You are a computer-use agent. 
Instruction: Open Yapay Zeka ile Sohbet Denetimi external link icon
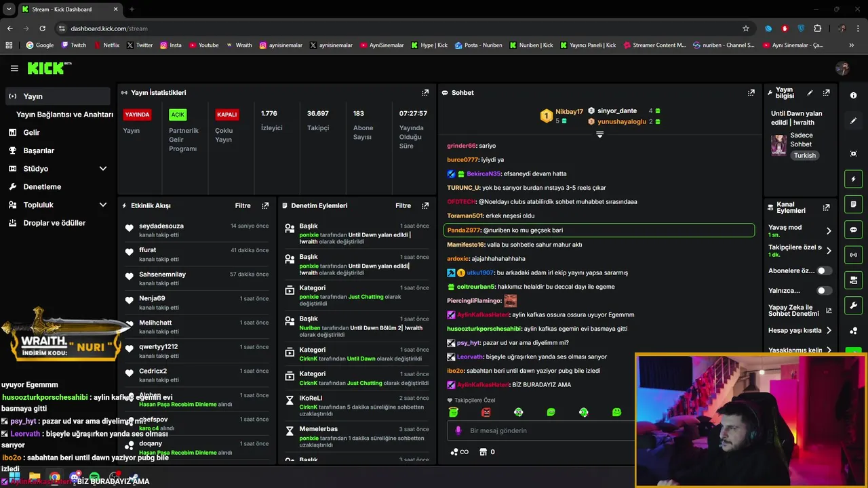pyautogui.click(x=829, y=311)
